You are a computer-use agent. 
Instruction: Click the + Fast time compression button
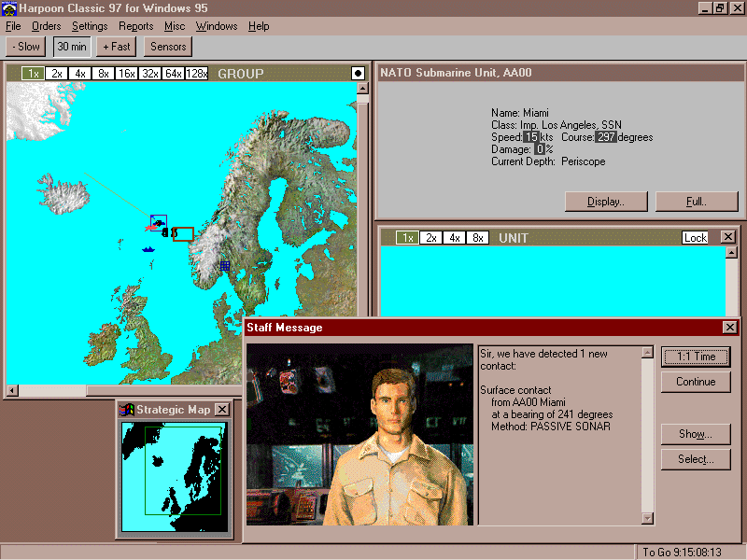(118, 47)
